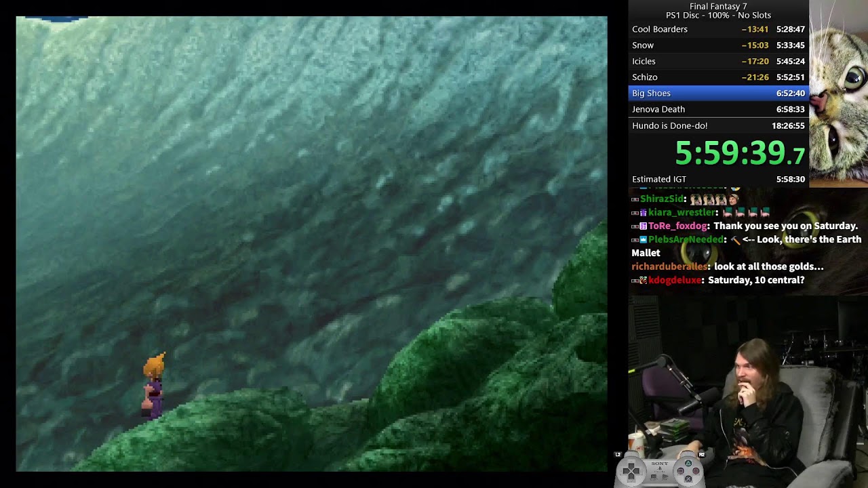This screenshot has width=868, height=488.
Task: Select the Snow split row
Action: pos(718,45)
